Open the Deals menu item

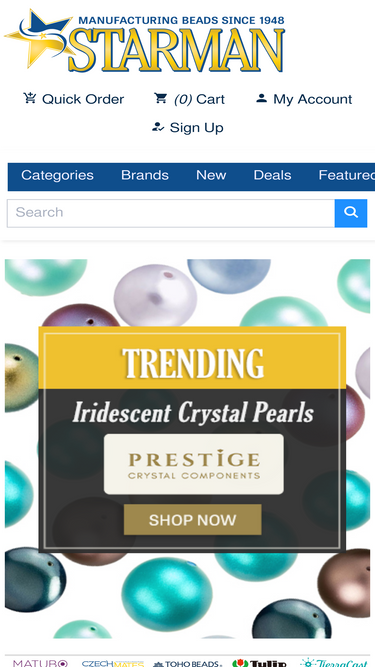pos(272,175)
